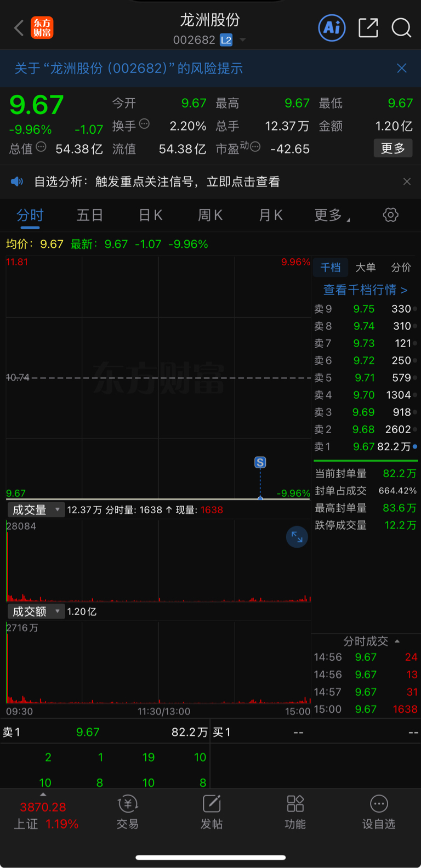Viewport: 421px width, 868px height.
Task: Tap the intraday price chart area
Action: click(x=158, y=378)
